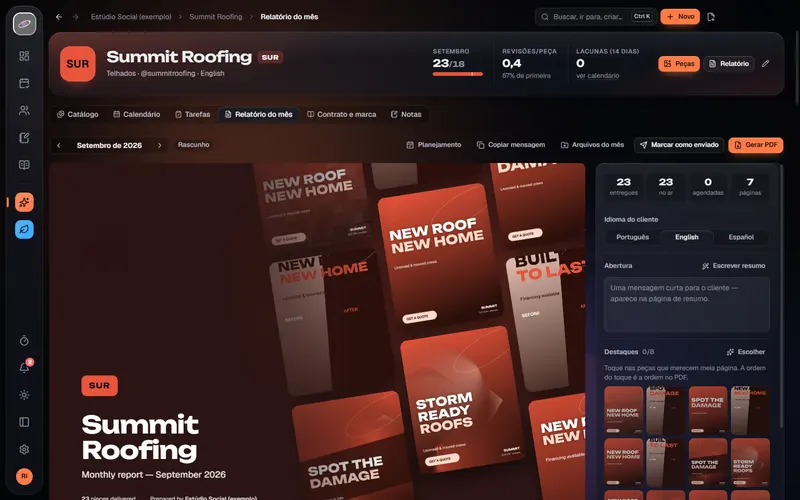Open Arquivos do mês
This screenshot has height=500, width=800.
[x=592, y=145]
